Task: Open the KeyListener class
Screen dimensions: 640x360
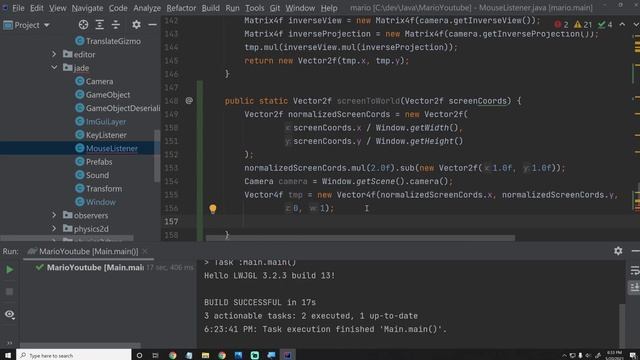Action: pos(106,135)
